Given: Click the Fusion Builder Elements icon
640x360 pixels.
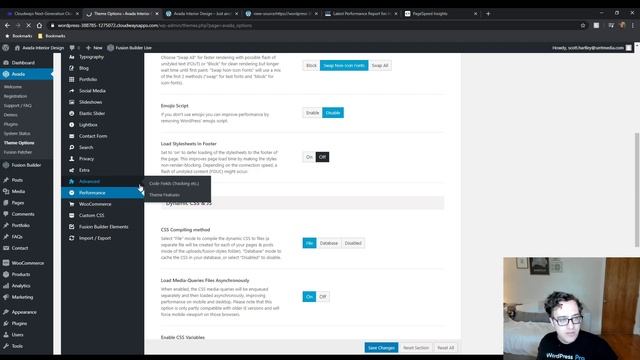Looking at the screenshot, I should click(x=72, y=227).
